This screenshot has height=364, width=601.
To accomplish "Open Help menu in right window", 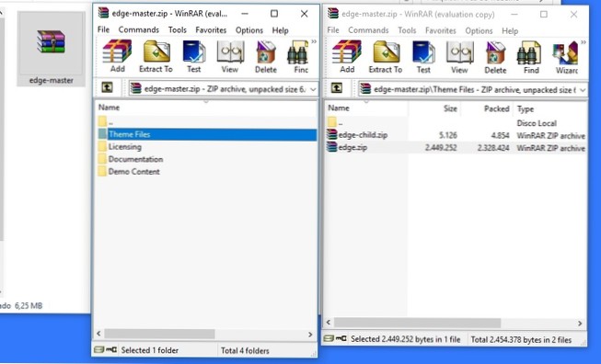I will (x=510, y=30).
